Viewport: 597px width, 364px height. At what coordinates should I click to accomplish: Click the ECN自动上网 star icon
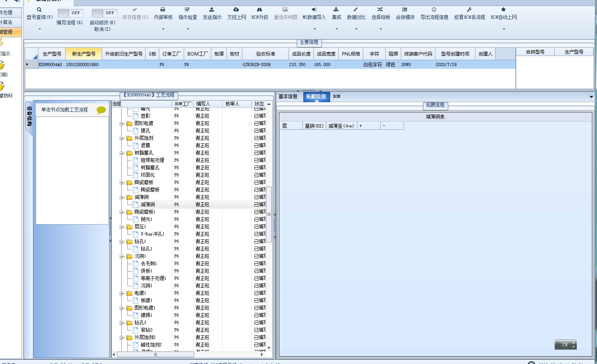pyautogui.click(x=503, y=9)
